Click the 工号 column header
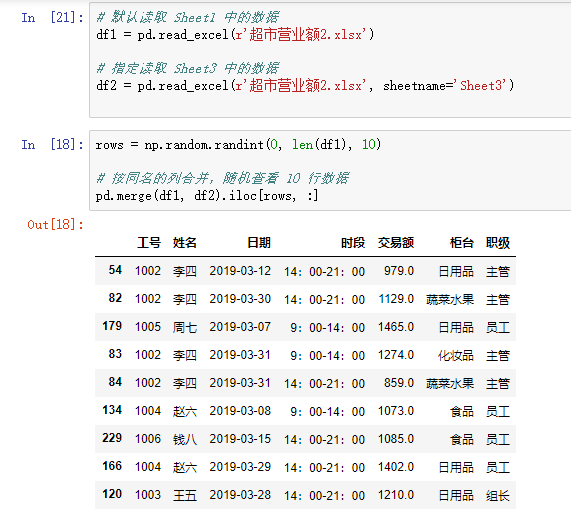571x510 pixels. pos(149,243)
